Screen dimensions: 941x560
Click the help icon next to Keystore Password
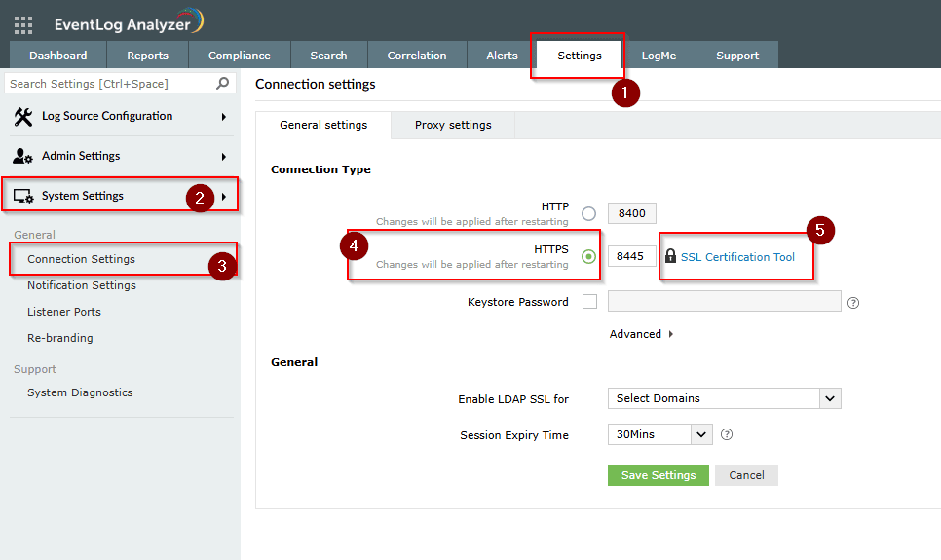coord(853,303)
